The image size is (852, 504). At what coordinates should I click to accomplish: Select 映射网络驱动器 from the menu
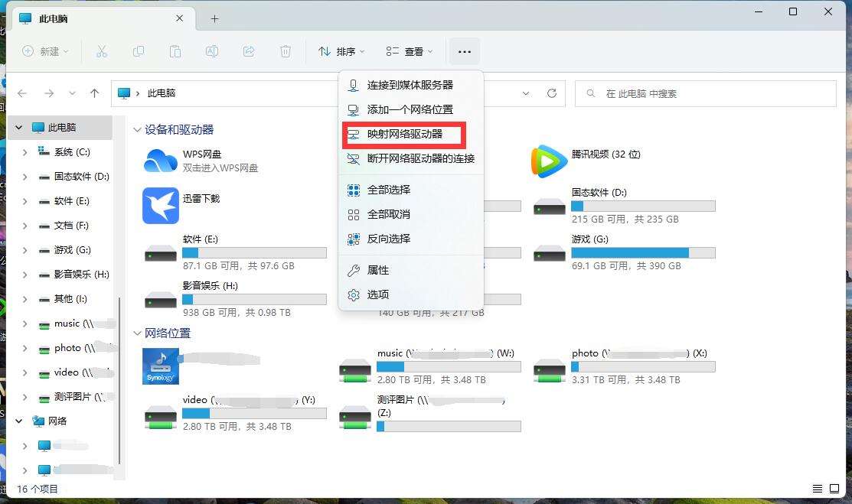click(x=403, y=135)
